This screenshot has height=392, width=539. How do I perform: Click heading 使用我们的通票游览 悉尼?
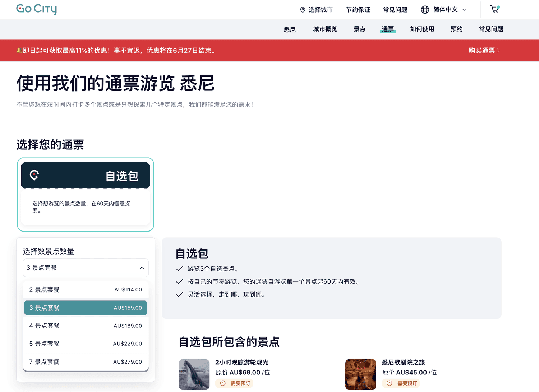115,83
